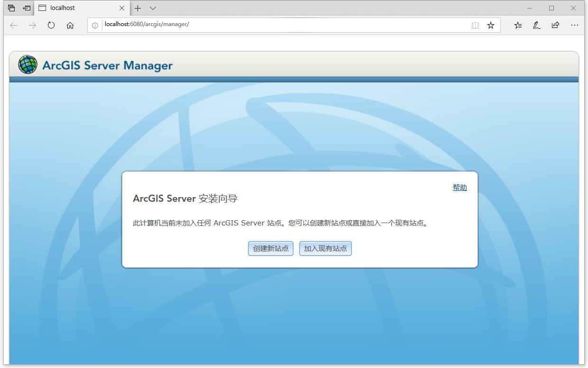Close the localhost tab

(x=122, y=8)
